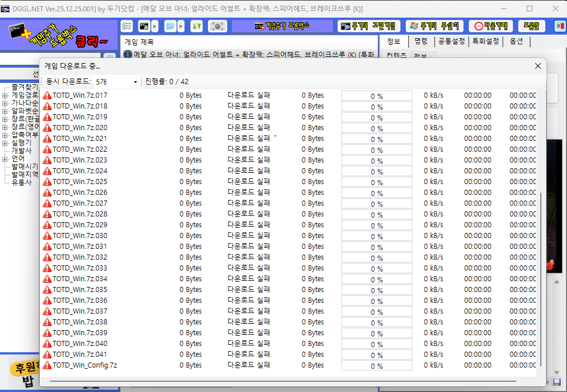
Task: Click the download dialog horizontal scrollbar
Action: pyautogui.click(x=283, y=381)
